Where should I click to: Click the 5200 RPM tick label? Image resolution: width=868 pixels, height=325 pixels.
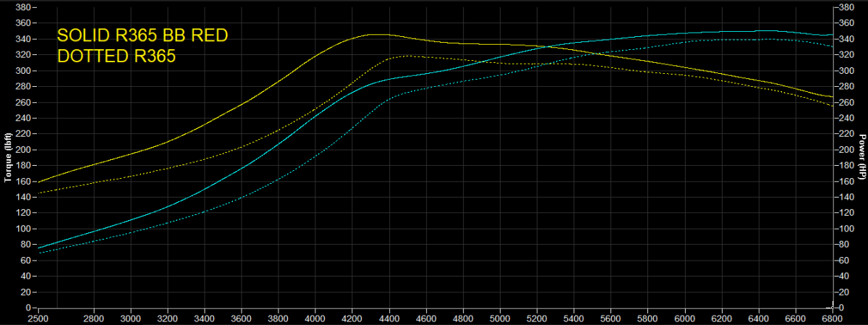point(537,318)
